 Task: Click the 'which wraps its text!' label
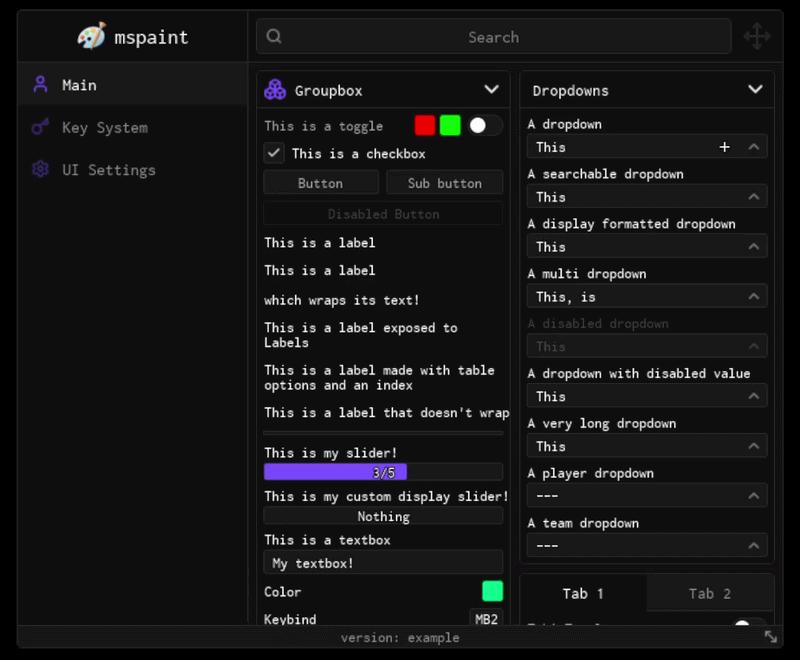341,300
